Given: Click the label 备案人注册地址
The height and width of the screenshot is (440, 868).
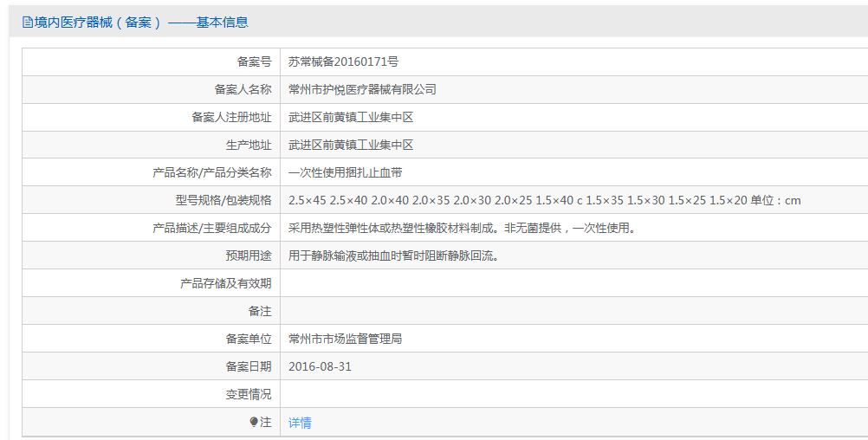Looking at the screenshot, I should [x=231, y=117].
